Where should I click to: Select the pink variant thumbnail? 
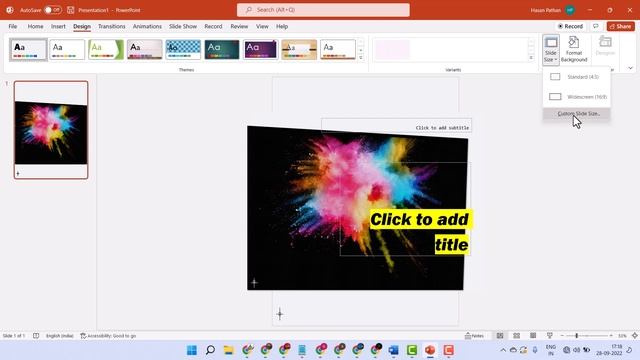pos(392,49)
